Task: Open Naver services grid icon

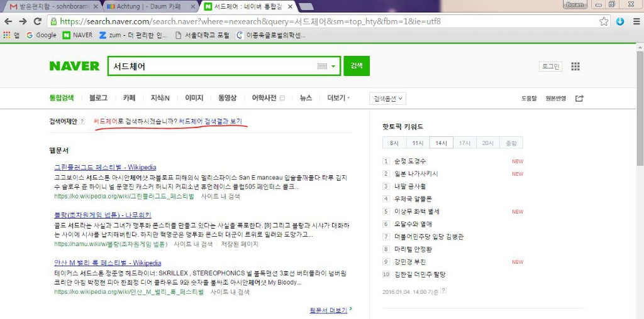Action: pyautogui.click(x=575, y=67)
